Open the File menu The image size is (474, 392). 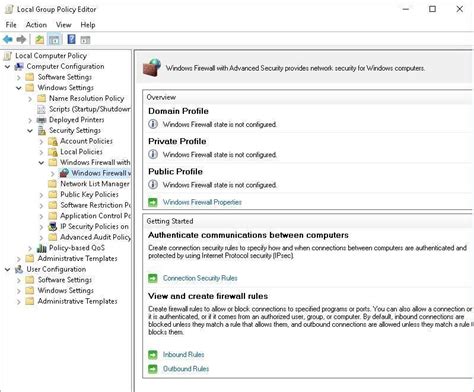11,25
